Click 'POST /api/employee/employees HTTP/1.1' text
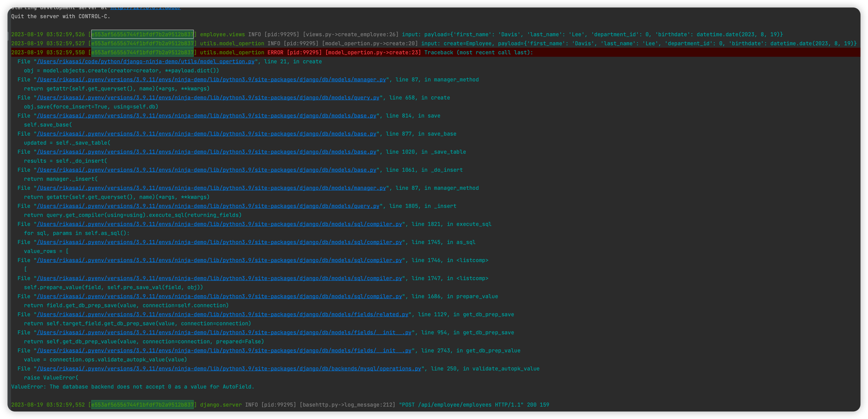868x419 pixels. coord(461,405)
